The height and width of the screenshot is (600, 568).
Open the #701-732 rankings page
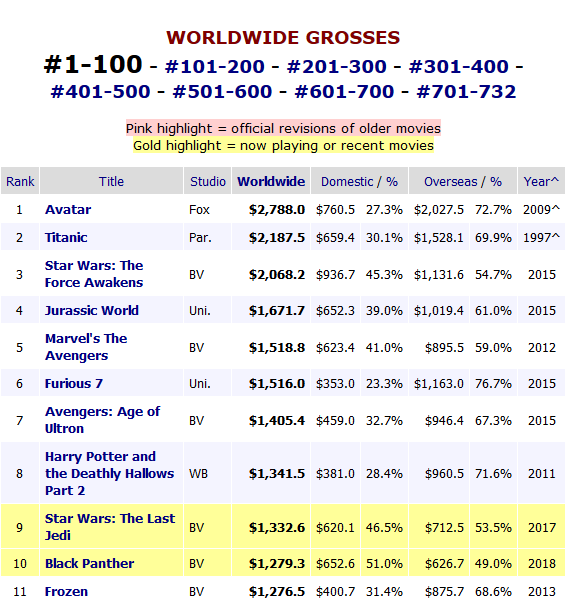coord(467,92)
